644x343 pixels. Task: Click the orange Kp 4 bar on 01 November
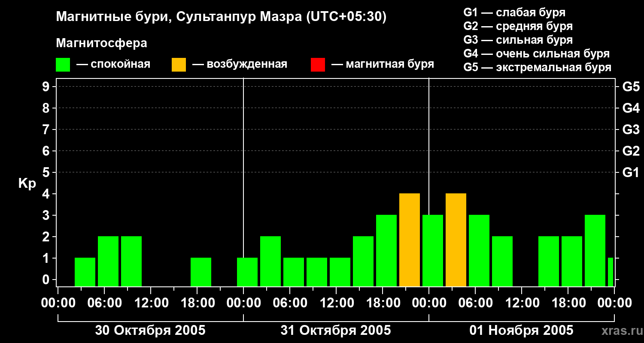click(456, 240)
